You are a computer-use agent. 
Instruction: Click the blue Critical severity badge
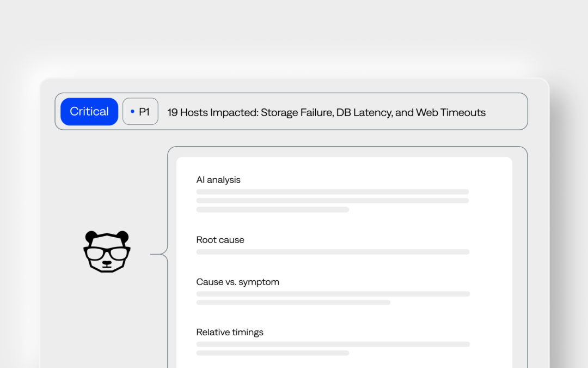tap(89, 112)
